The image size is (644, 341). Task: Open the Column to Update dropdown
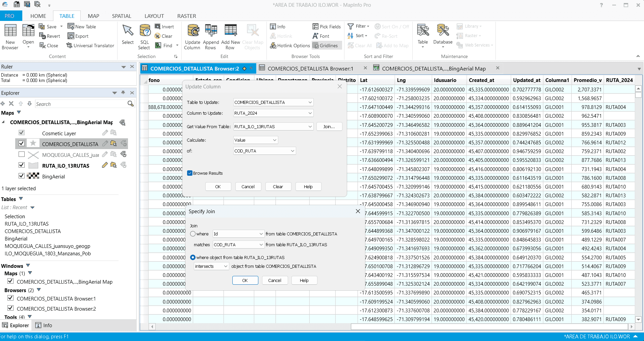[273, 113]
